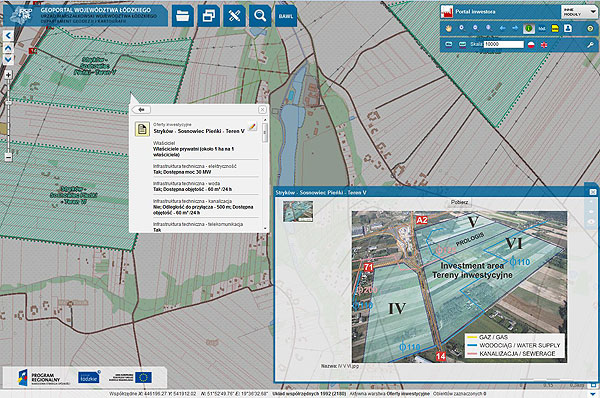Click the document icon in info popup
600x398 pixels.
pos(142,129)
